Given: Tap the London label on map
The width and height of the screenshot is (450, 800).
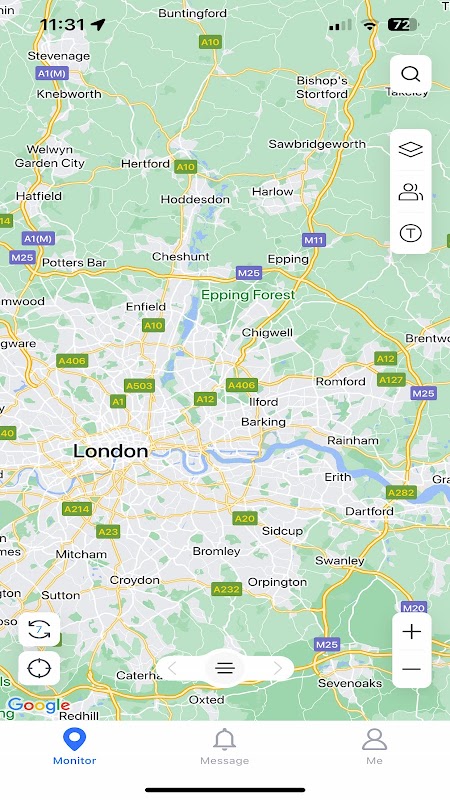Looking at the screenshot, I should click(x=111, y=451).
